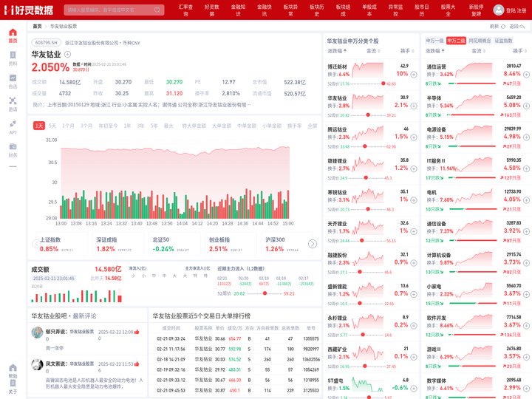
Task: Enter chart fullscreen via 全屏
Action: 312,126
